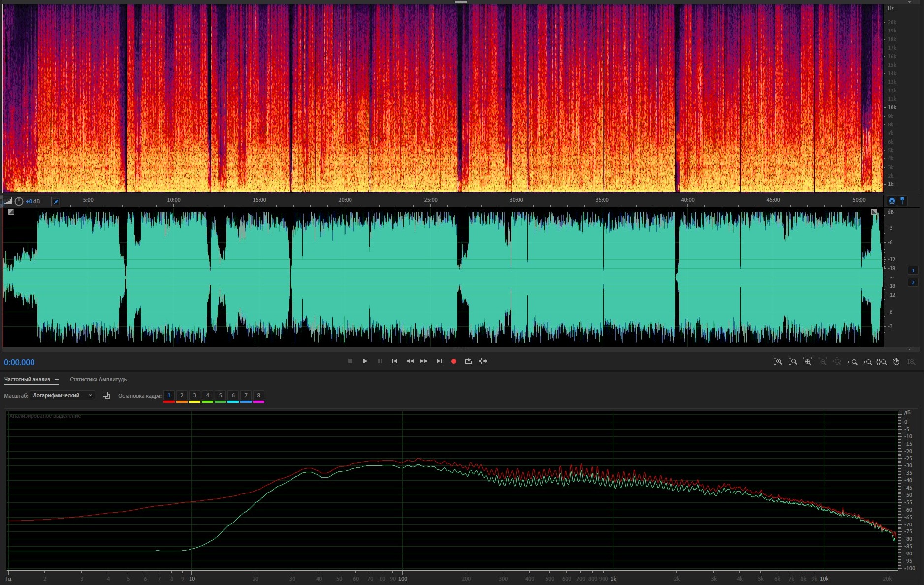Click hold frame button 8
The height and width of the screenshot is (585, 924).
click(258, 395)
